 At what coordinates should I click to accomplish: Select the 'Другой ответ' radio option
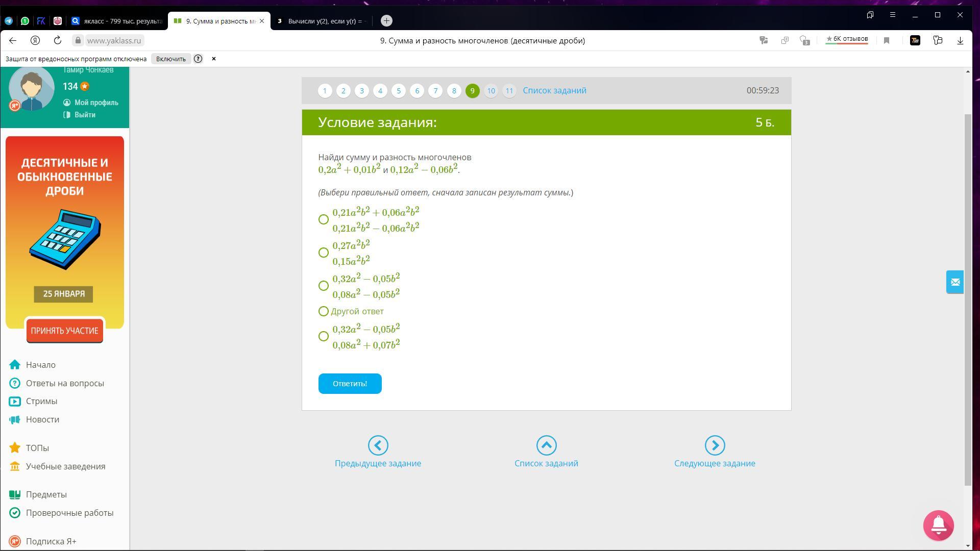pos(324,311)
